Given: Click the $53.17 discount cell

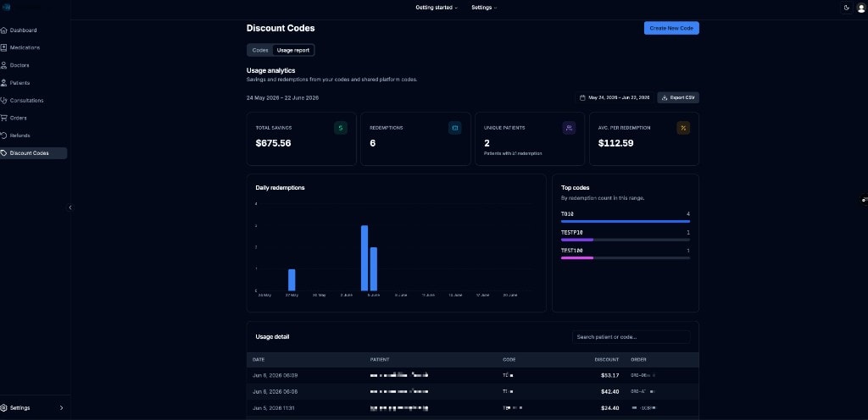Looking at the screenshot, I should 610,375.
